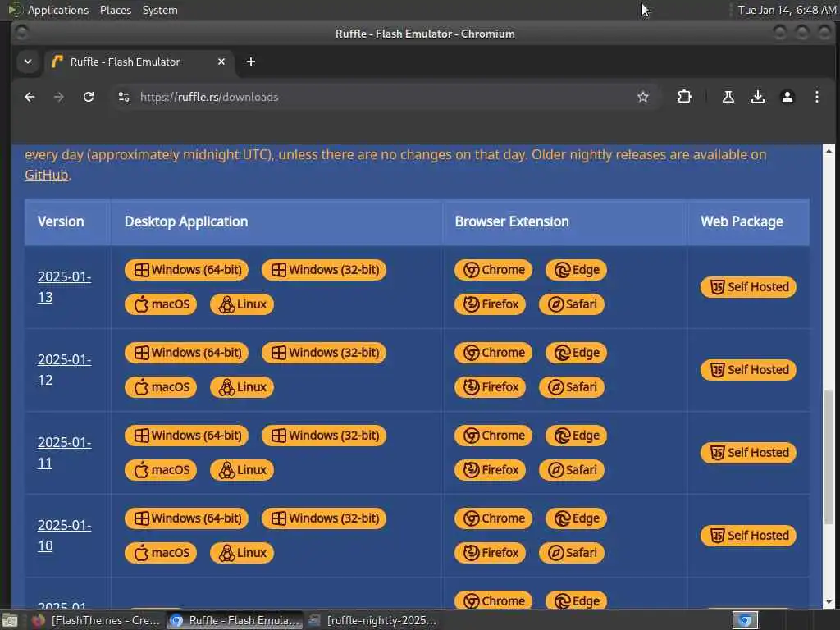840x630 pixels.
Task: Download Self Hosted package for 2025-01-11
Action: pos(748,453)
